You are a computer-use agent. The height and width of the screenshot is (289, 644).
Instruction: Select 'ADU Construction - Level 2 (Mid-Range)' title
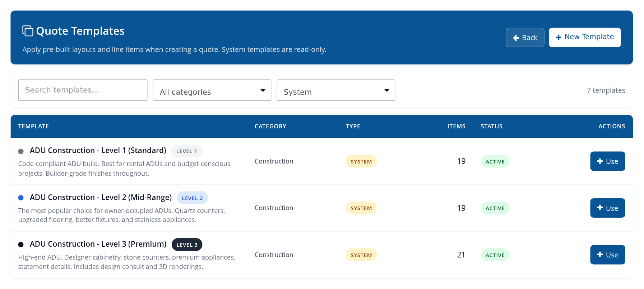coord(101,198)
